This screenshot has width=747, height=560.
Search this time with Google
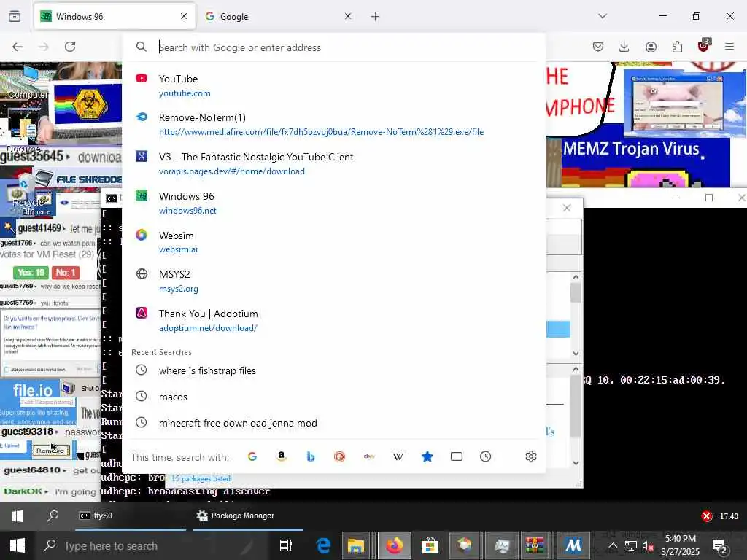point(252,456)
